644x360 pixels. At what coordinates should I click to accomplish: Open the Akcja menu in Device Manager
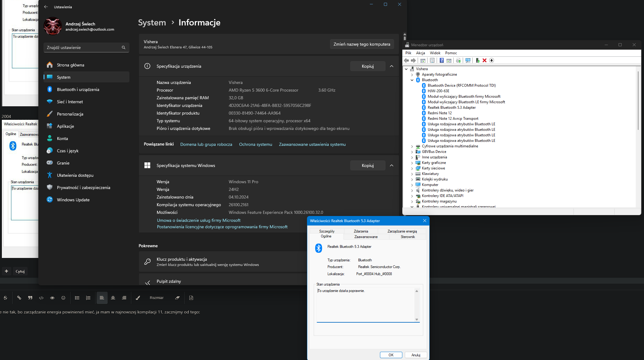tap(420, 53)
